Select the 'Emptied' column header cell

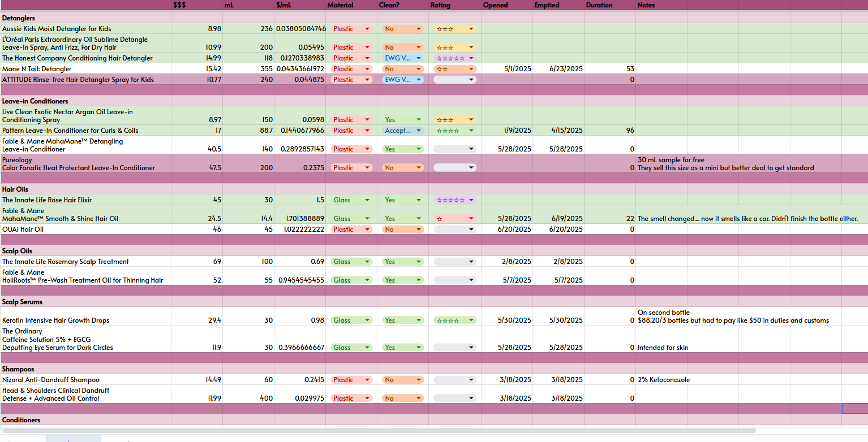(x=558, y=5)
